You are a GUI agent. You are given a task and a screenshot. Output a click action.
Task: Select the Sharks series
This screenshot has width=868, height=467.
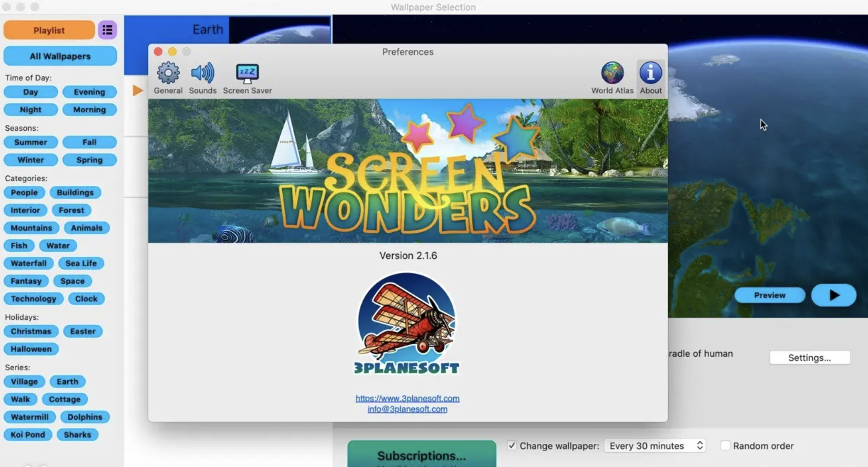78,435
